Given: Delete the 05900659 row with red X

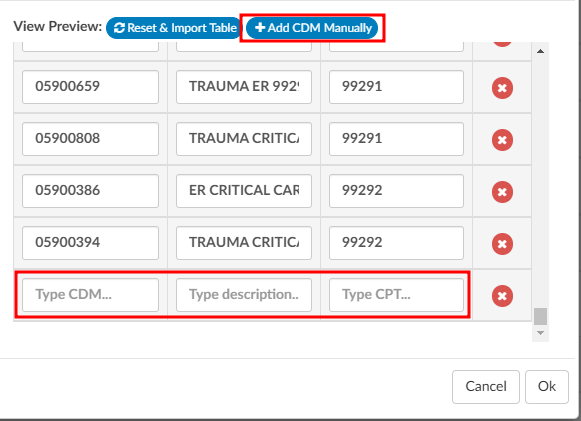Looking at the screenshot, I should [502, 88].
